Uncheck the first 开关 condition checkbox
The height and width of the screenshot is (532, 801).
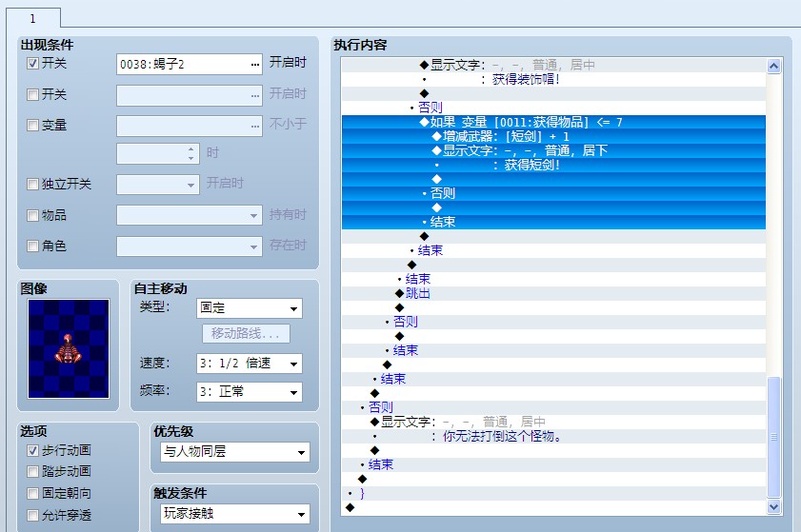[32, 64]
